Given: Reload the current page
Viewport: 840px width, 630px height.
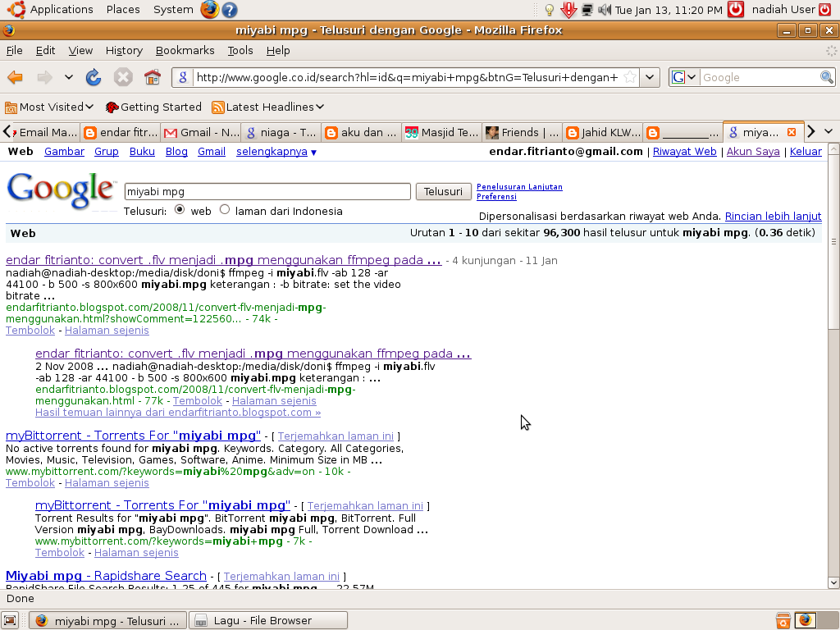Looking at the screenshot, I should pos(94,77).
